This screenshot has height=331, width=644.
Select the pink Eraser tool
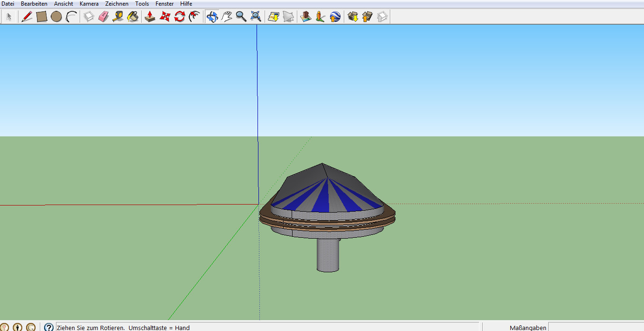pos(103,17)
